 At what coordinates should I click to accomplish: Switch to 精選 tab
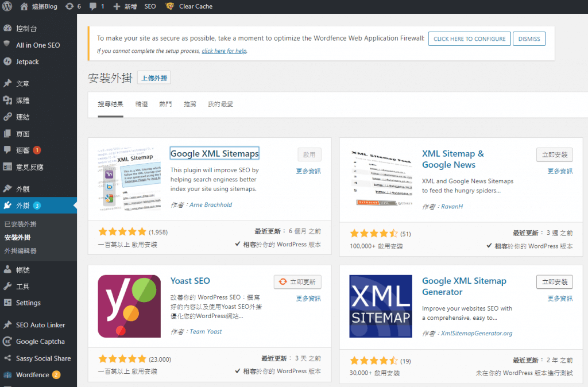pyautogui.click(x=141, y=104)
